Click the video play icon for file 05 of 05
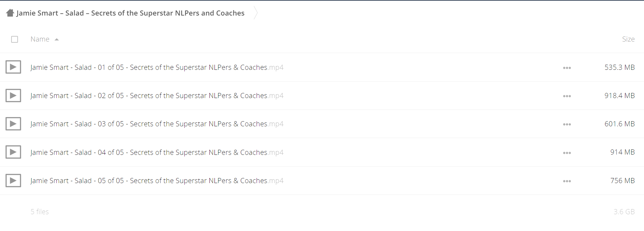This screenshot has height=231, width=644. [13, 181]
